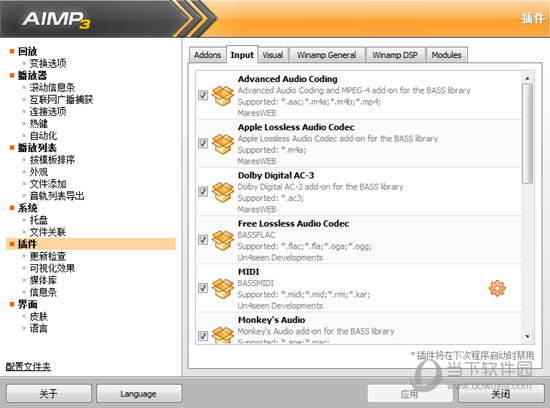Open the 配置文件夹 link
This screenshot has width=550, height=408.
click(28, 367)
